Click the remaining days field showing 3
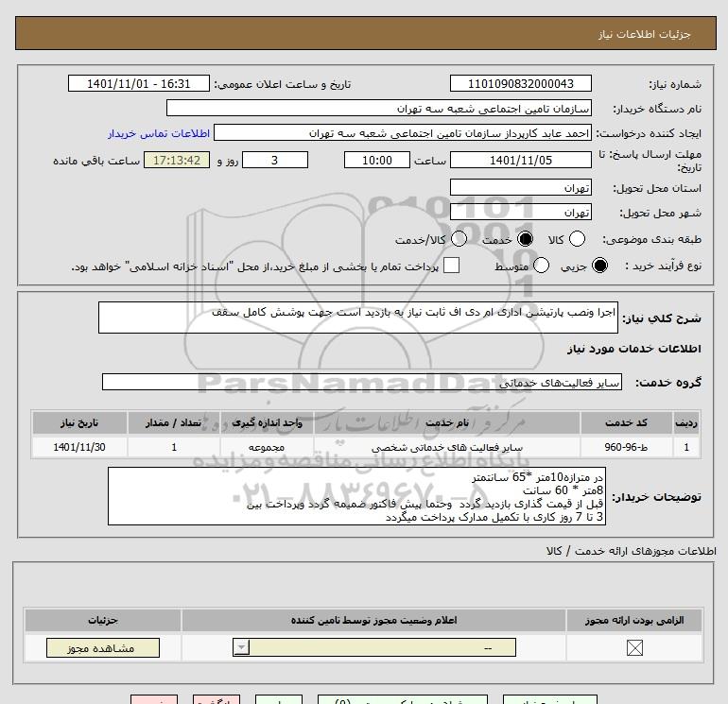Viewport: 728px width, 704px height. 275,160
